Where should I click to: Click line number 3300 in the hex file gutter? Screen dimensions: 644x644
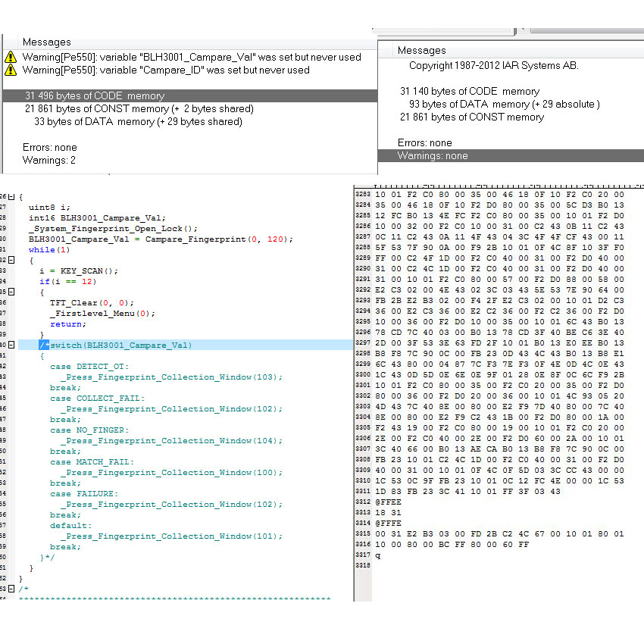pos(363,374)
